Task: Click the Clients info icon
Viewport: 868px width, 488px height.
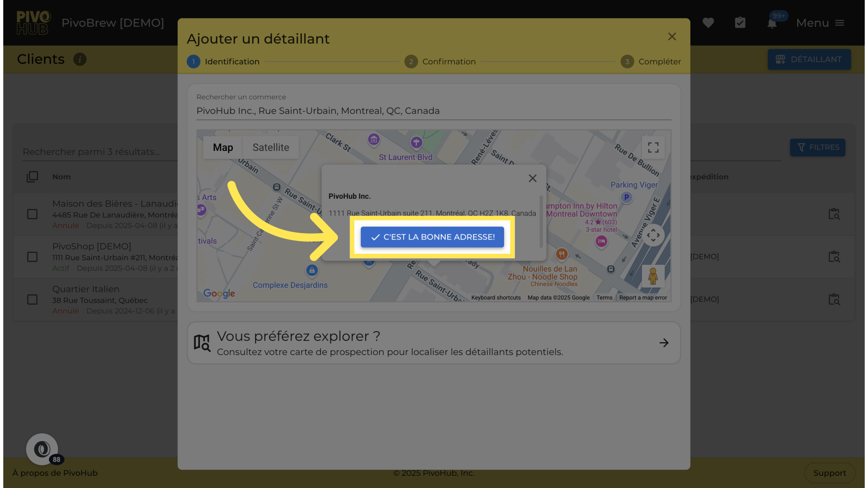Action: [x=80, y=59]
